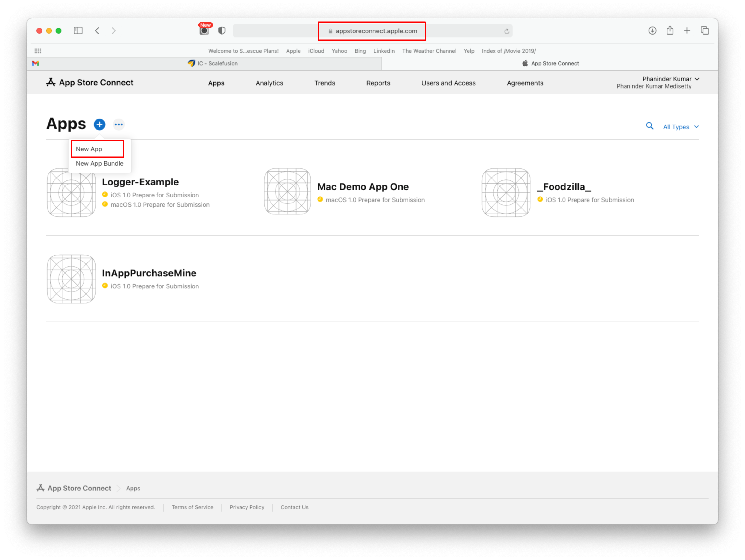The height and width of the screenshot is (560, 745).
Task: Click the address bar with appstoreconnect.apple.com
Action: (372, 31)
